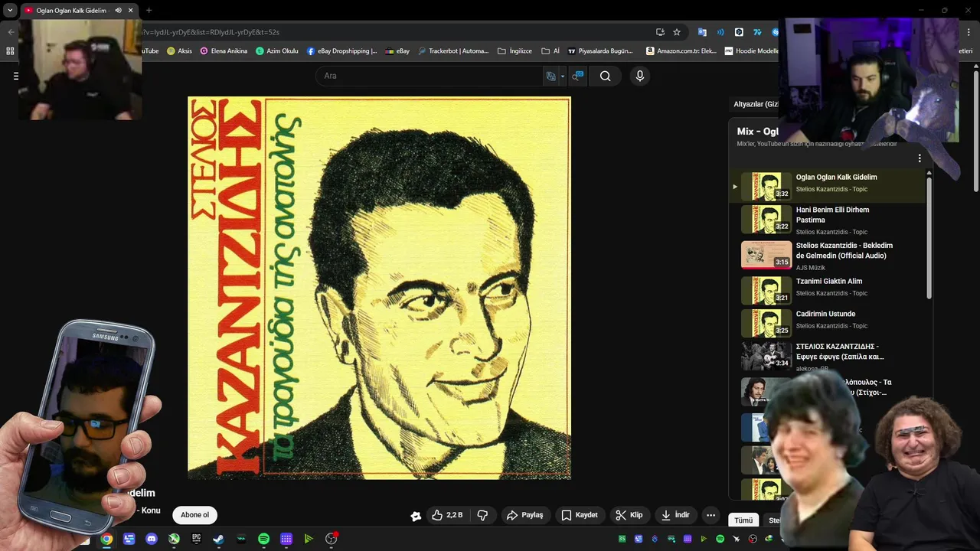Screen dimensions: 980x551
Task: Open the Google Translate extension icon
Action: [x=702, y=32]
